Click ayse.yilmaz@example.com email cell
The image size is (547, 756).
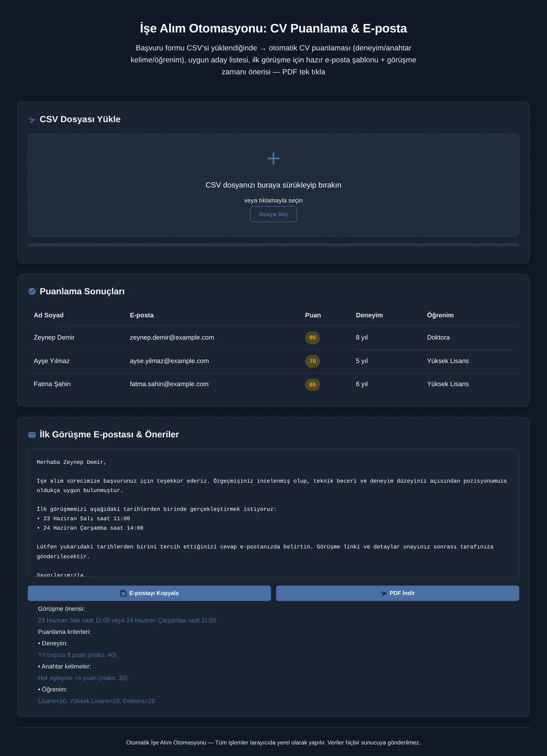coord(169,361)
